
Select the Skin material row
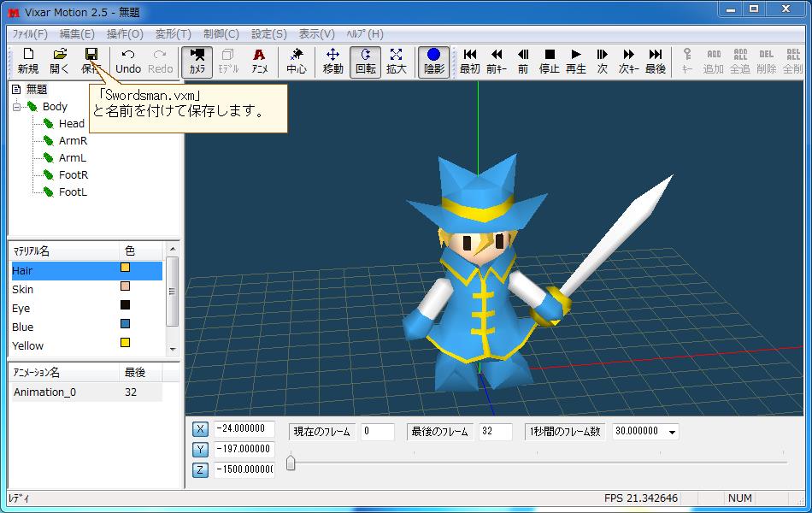click(86, 289)
